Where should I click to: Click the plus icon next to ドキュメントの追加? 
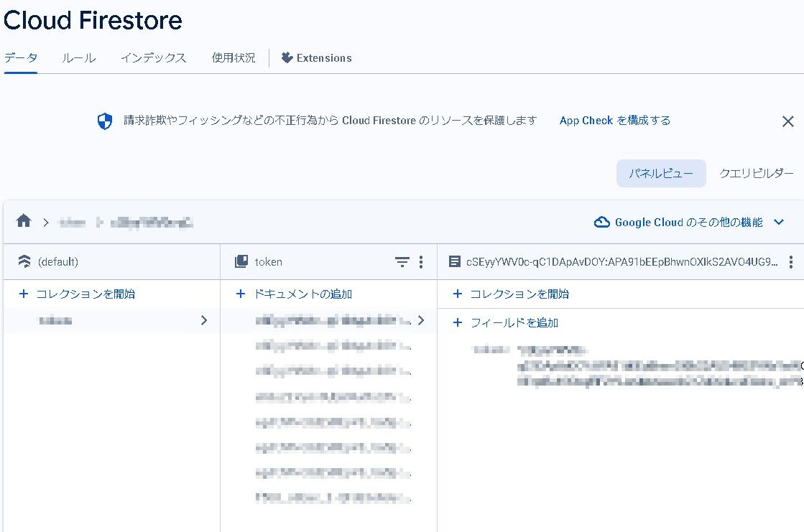point(241,294)
